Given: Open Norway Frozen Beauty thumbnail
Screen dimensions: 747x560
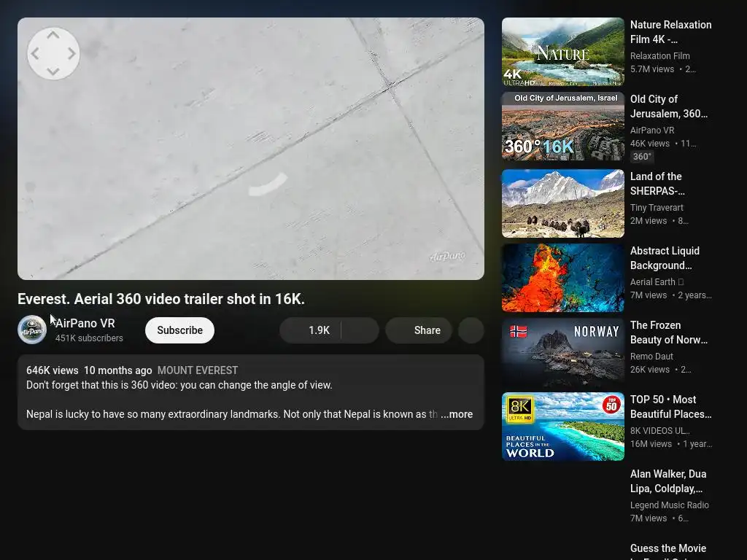Looking at the screenshot, I should (563, 352).
